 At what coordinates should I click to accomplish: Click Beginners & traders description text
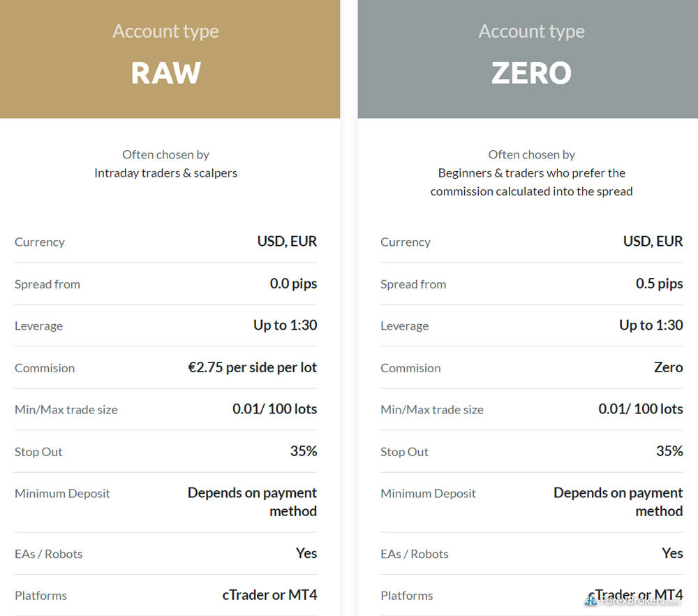coord(531,182)
